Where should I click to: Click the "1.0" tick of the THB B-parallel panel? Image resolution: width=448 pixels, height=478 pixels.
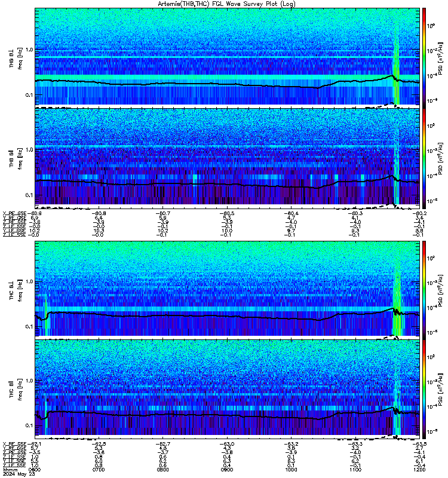[29, 150]
